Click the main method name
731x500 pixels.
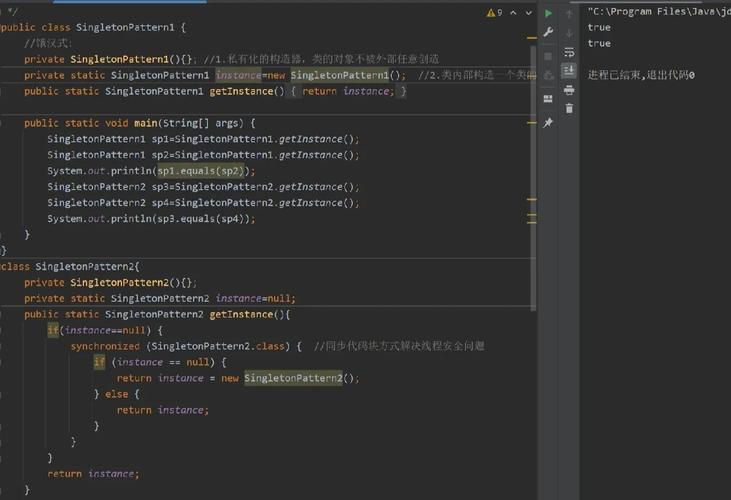[145, 123]
